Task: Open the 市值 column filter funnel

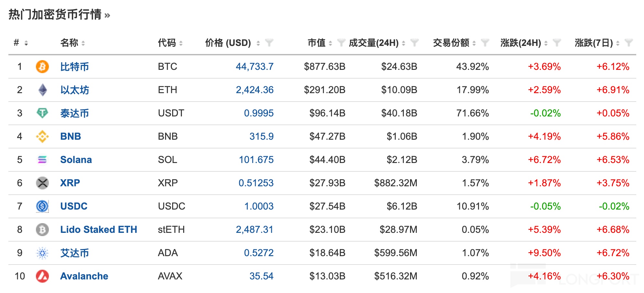Action: (341, 43)
